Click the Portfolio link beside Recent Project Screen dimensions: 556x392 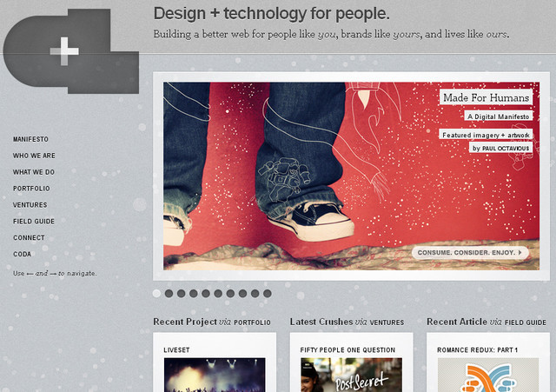[x=252, y=322]
